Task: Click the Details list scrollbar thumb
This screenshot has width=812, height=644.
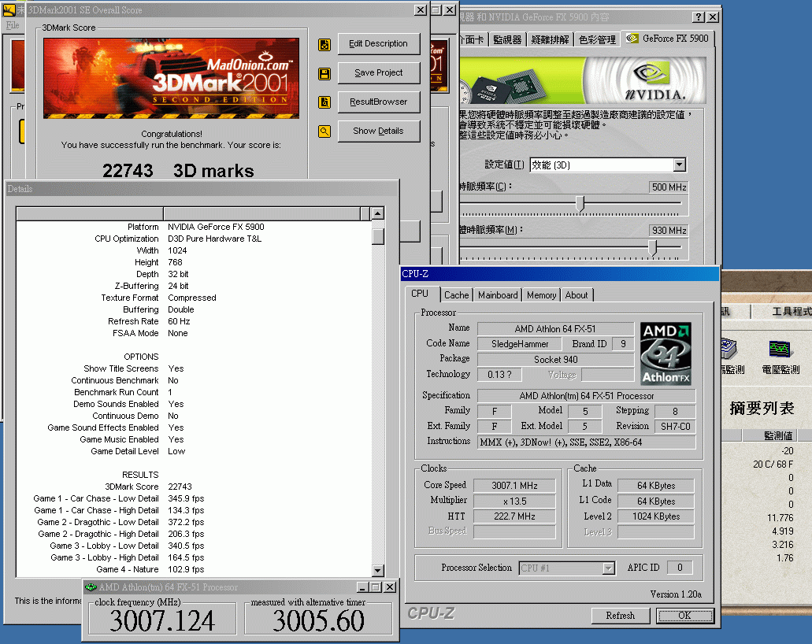Action: click(x=378, y=236)
